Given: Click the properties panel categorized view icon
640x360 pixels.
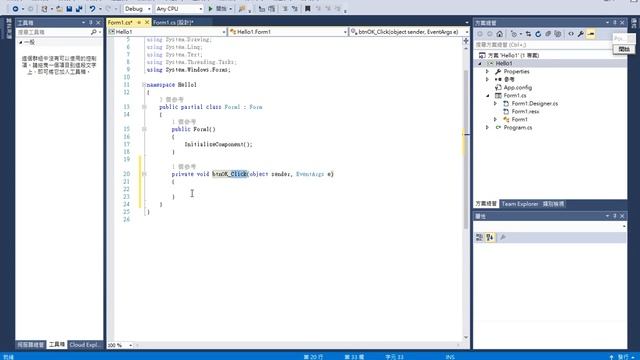Looking at the screenshot, I should [x=480, y=237].
